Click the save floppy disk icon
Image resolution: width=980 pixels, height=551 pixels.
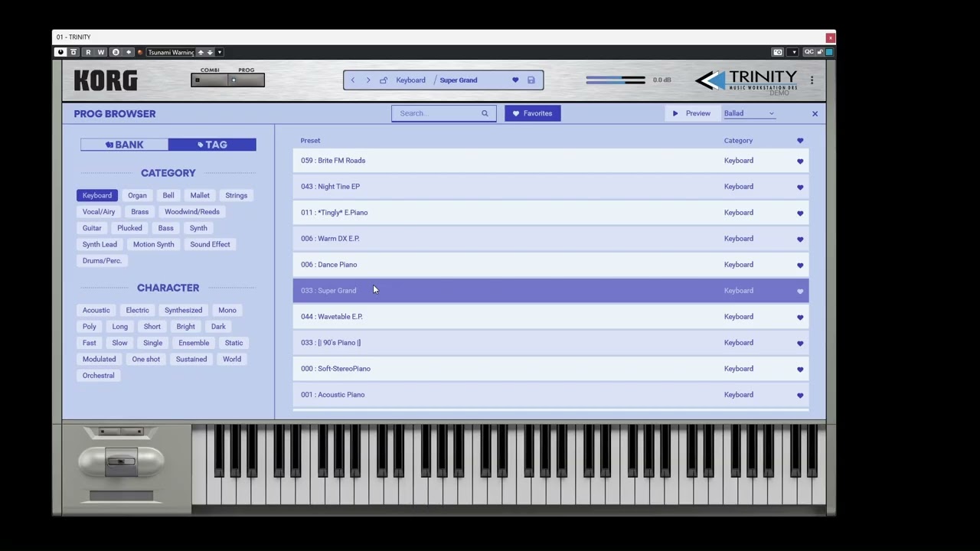click(531, 80)
